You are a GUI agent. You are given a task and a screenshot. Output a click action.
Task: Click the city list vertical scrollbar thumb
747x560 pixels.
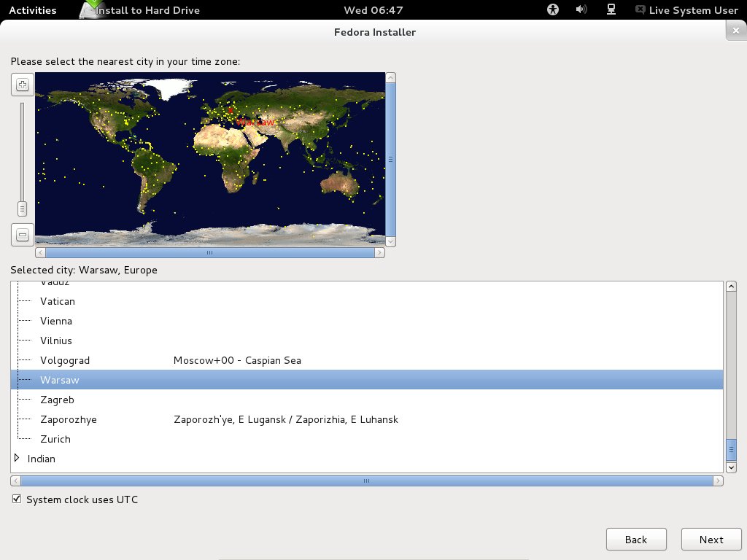coord(731,450)
